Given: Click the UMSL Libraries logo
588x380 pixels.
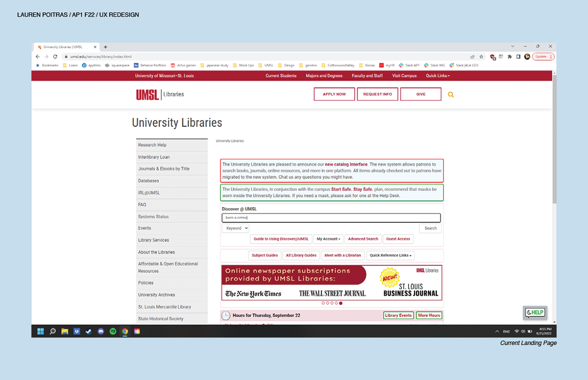Looking at the screenshot, I should pos(160,95).
